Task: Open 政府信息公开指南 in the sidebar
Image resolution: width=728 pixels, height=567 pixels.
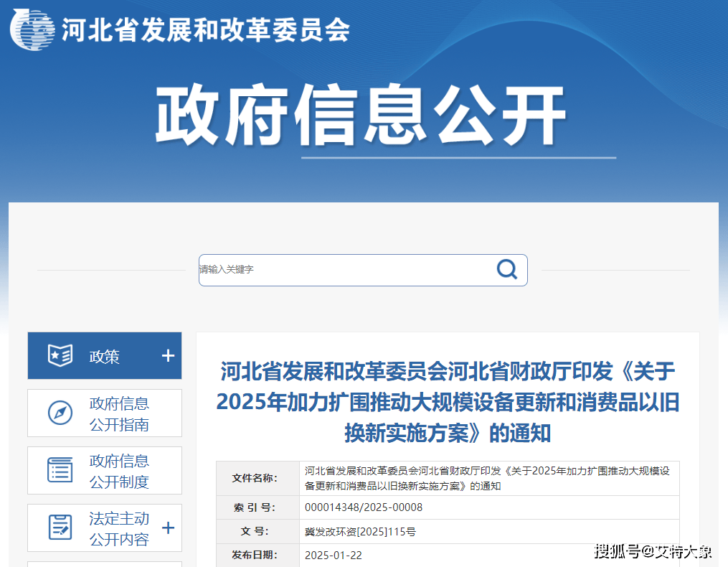Action: click(105, 413)
